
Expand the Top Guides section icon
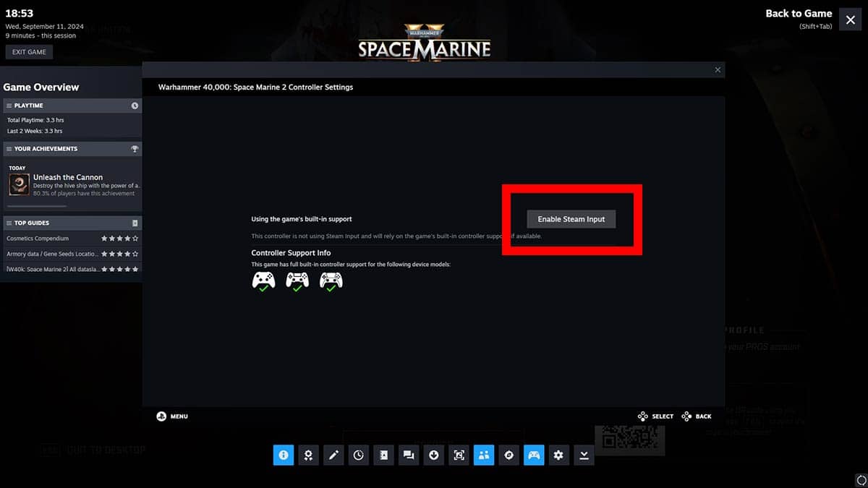135,223
